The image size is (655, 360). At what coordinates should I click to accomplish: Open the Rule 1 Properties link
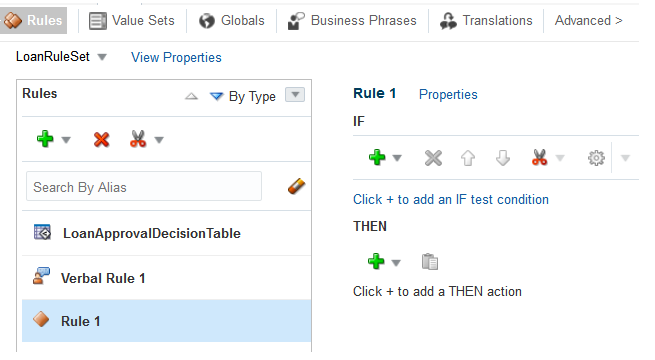pyautogui.click(x=448, y=94)
